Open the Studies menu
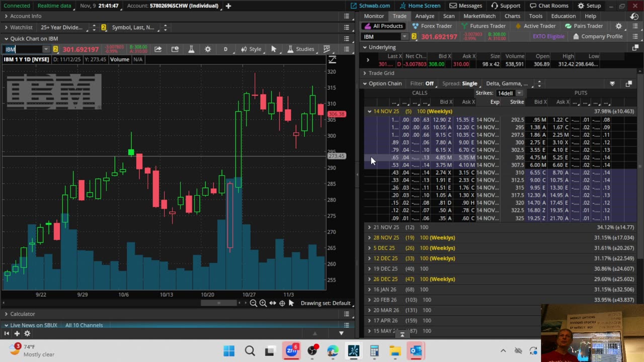Screen dimensions: 644x362 coord(301,49)
